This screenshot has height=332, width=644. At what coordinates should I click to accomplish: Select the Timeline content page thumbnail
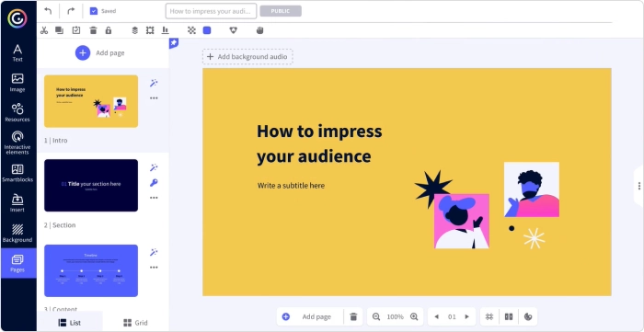pos(91,270)
